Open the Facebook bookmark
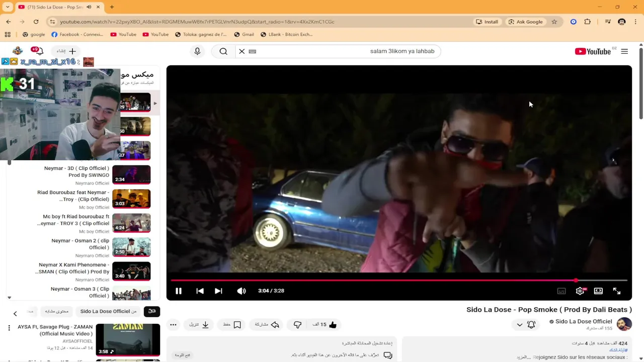Image resolution: width=644 pixels, height=362 pixels. [x=77, y=34]
